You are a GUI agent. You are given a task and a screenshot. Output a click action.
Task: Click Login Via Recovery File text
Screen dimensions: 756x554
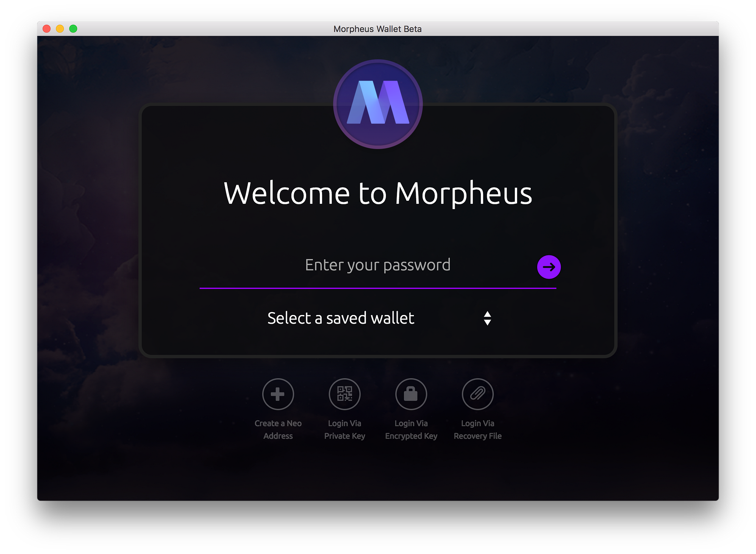coord(477,430)
